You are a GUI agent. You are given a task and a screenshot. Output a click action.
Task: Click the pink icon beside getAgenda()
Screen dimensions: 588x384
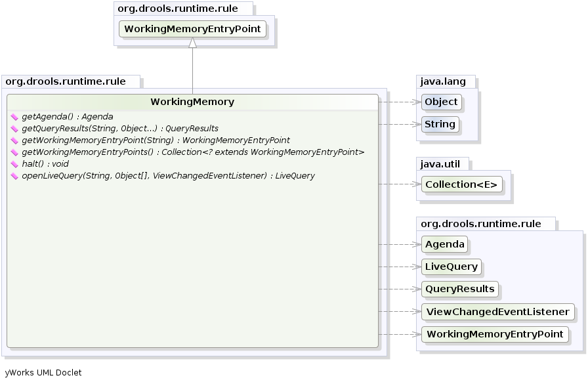(x=14, y=117)
